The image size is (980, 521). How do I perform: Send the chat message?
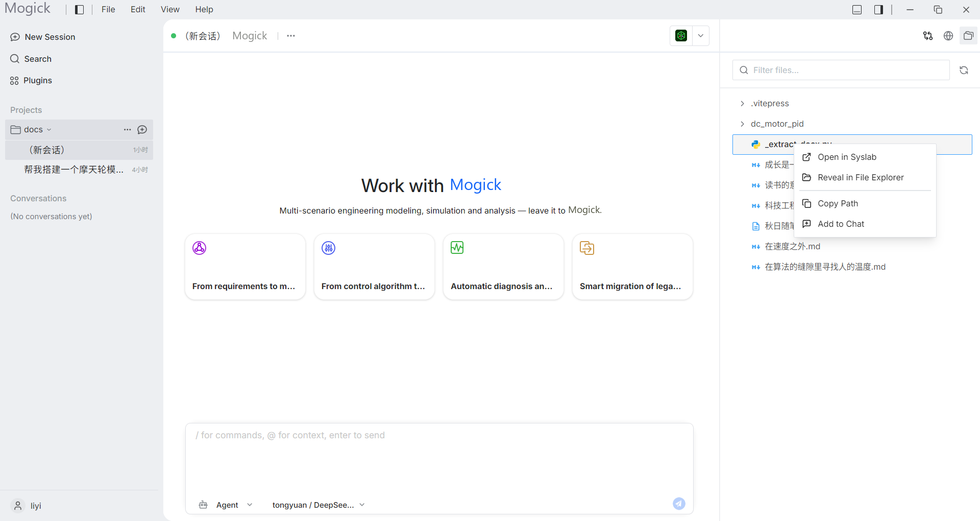pyautogui.click(x=679, y=504)
